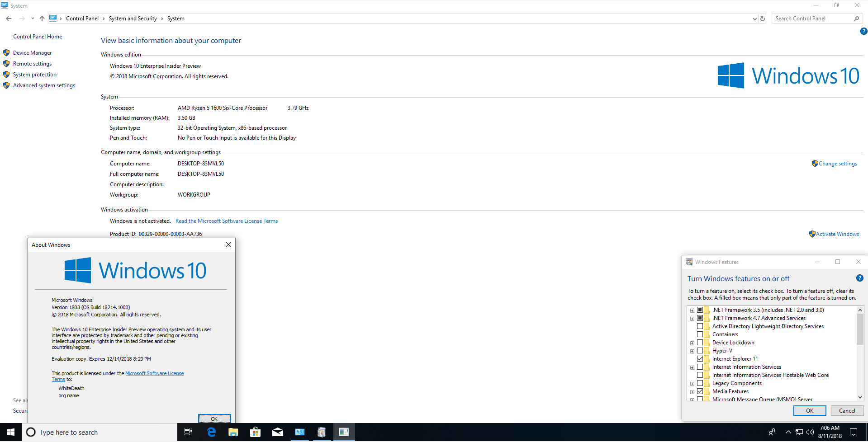Enable Internet Information Services checkbox
Screen dimensions: 868x442
(x=700, y=367)
